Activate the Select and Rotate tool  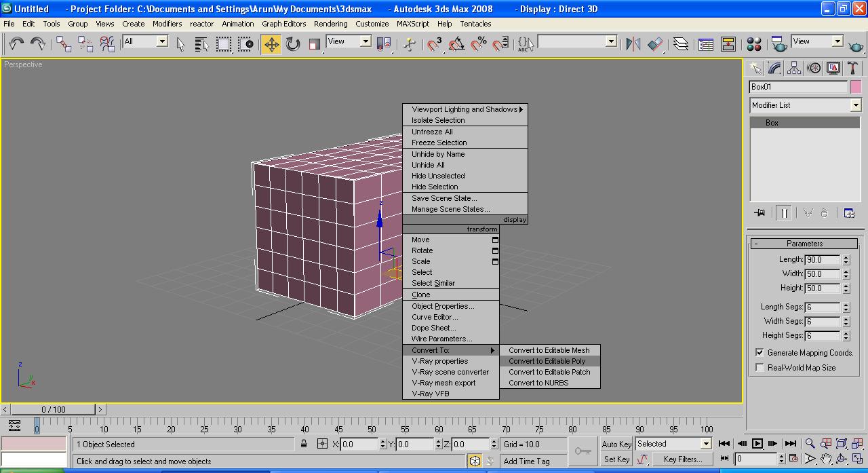pos(293,44)
